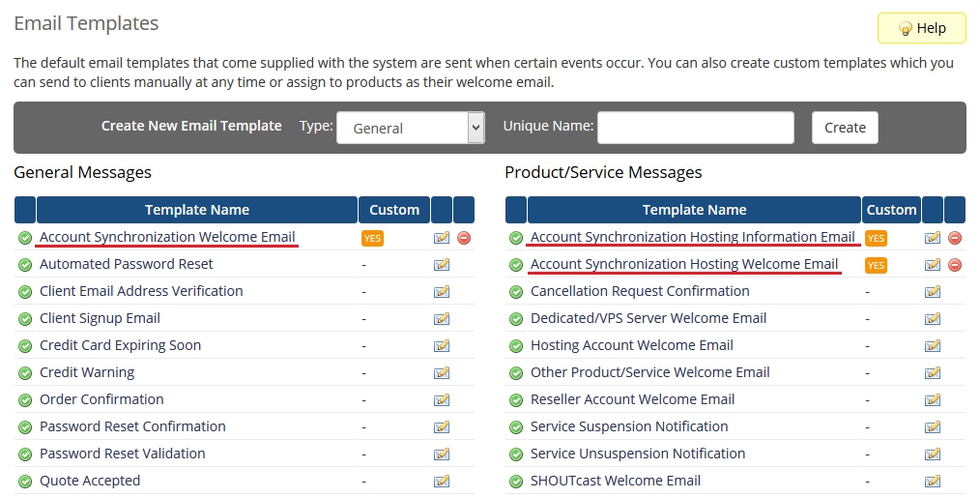The height and width of the screenshot is (498, 980).
Task: Toggle status icon for Service Suspension Notification
Action: point(516,427)
